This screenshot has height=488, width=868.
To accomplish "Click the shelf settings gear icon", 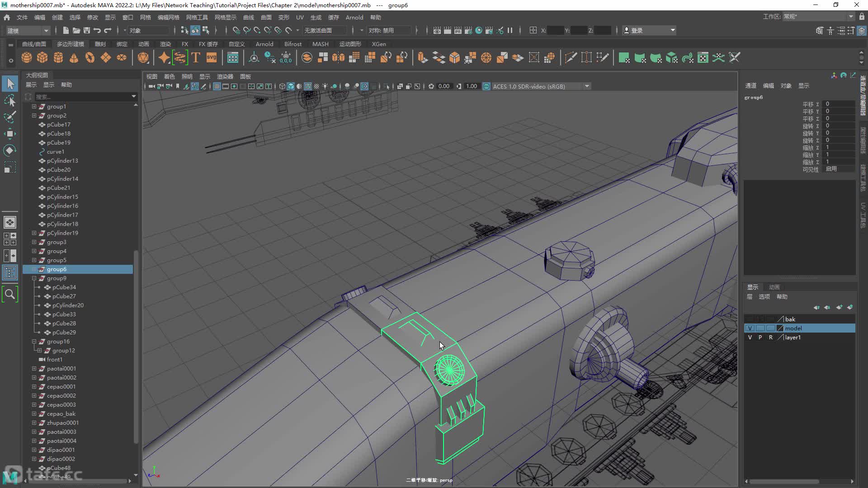I will [x=11, y=61].
